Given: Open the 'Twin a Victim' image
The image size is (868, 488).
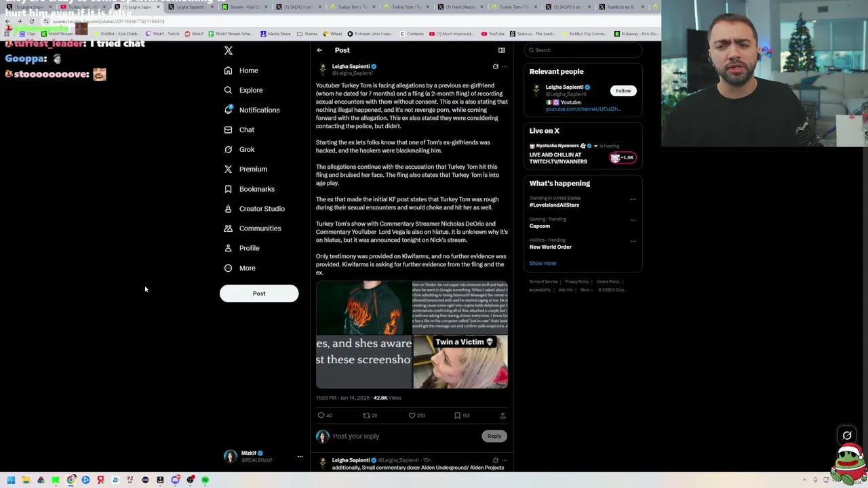Looking at the screenshot, I should click(460, 362).
